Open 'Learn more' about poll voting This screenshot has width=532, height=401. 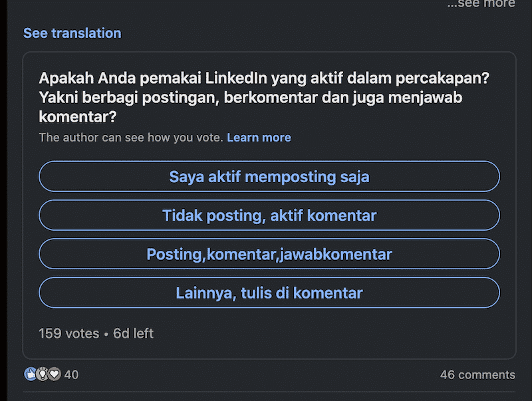[259, 138]
